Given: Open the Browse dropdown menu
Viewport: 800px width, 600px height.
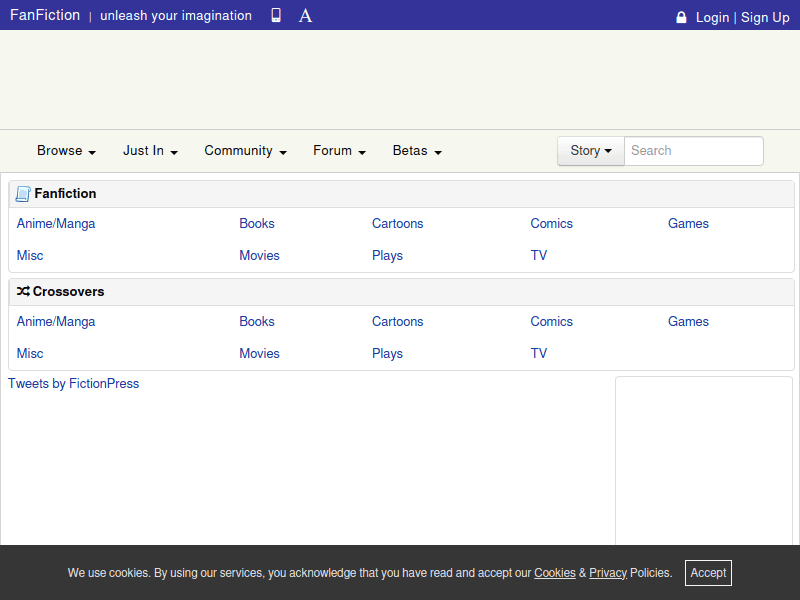Looking at the screenshot, I should coord(66,151).
